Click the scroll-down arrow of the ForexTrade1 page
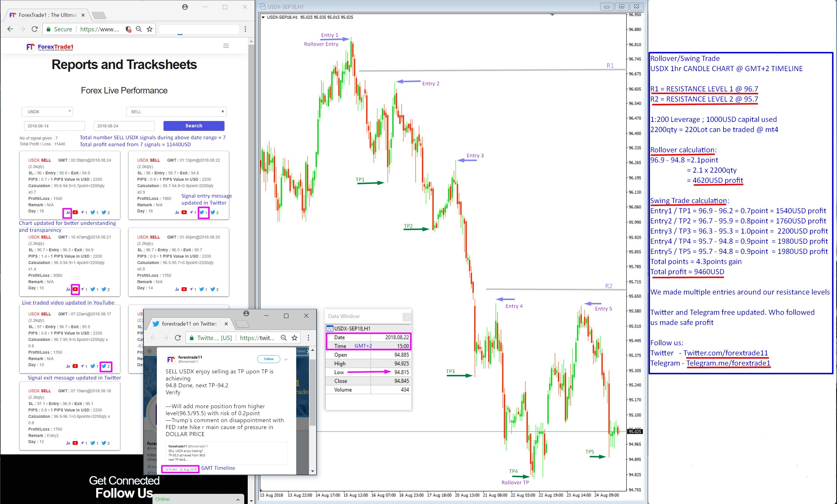The width and height of the screenshot is (837, 504). click(x=252, y=501)
